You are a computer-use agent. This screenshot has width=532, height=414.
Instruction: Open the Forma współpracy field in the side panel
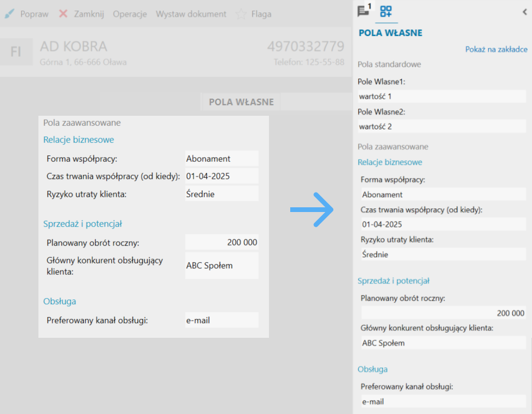(x=443, y=194)
